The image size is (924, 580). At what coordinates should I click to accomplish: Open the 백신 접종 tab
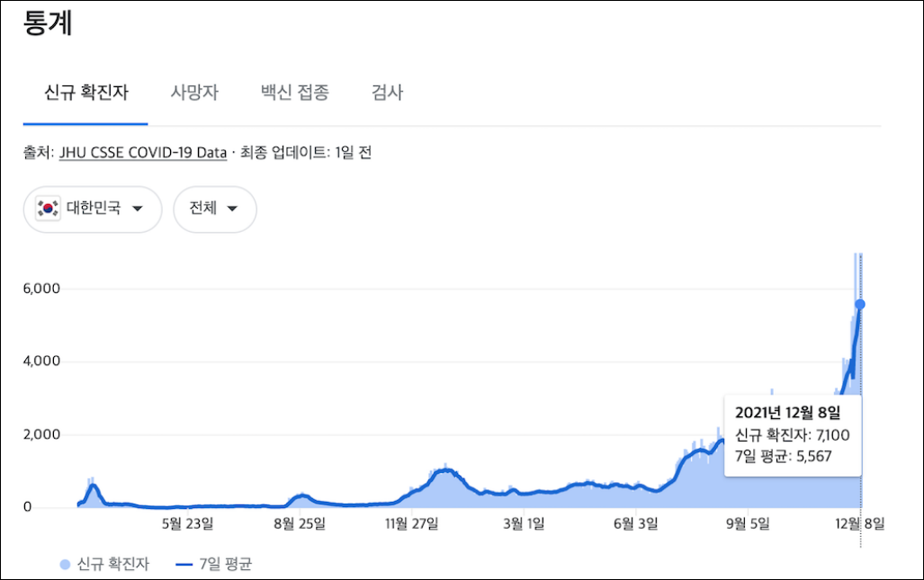294,93
